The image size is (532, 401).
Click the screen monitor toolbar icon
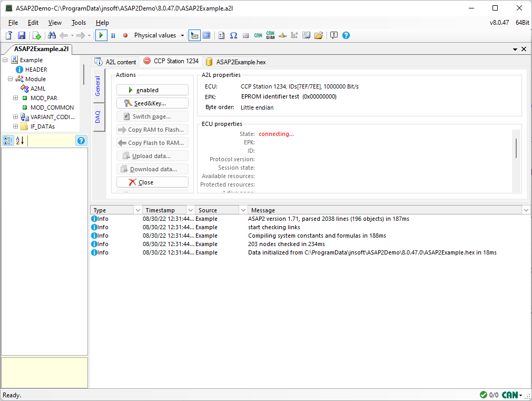coord(307,35)
